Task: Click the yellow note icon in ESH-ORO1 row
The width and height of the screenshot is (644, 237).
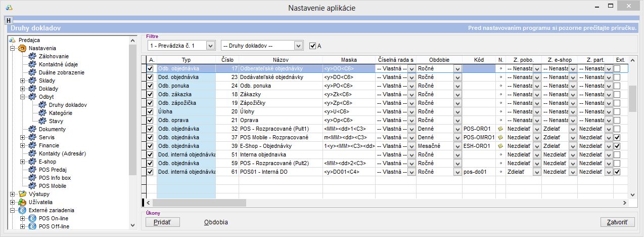Action: coord(500,146)
